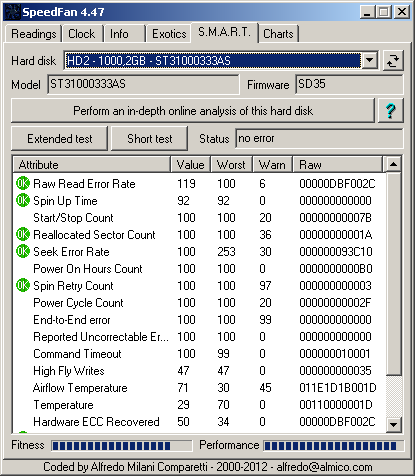Click the Warn value 97 of Spin Retry Count
The image size is (415, 476).
pos(265,286)
